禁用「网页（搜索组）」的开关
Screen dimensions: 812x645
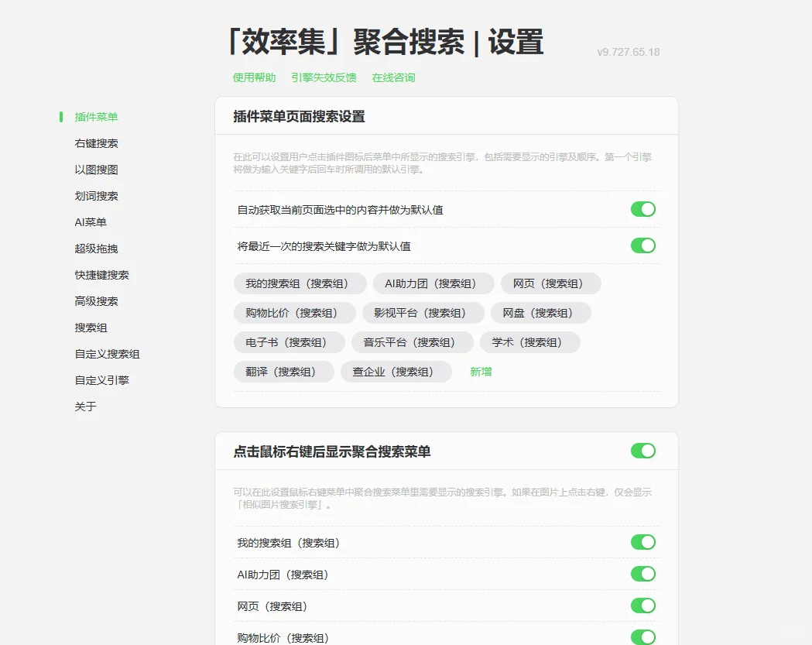coord(642,606)
